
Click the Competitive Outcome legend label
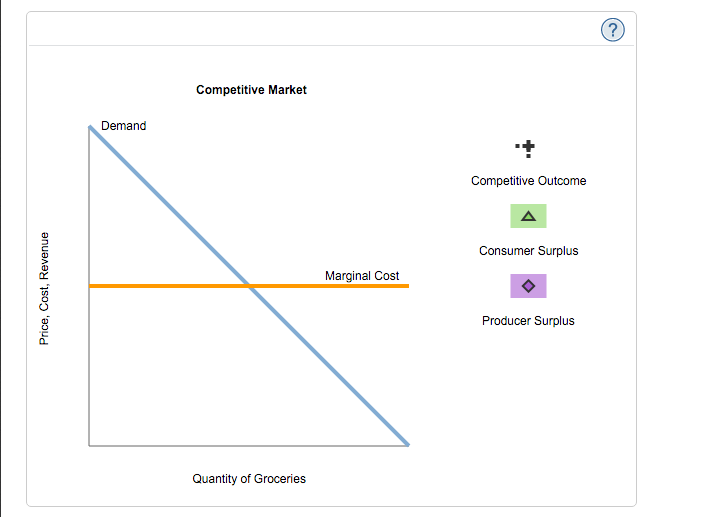point(528,181)
